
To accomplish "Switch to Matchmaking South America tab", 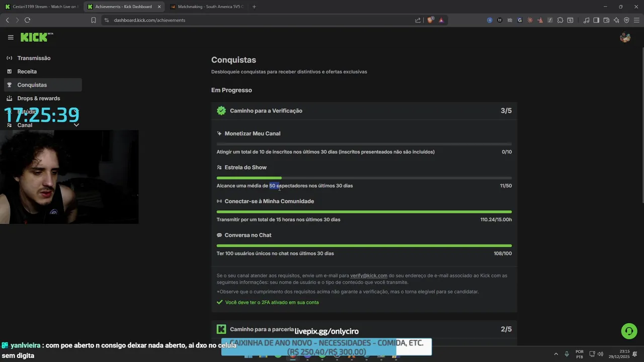I will click(x=206, y=7).
